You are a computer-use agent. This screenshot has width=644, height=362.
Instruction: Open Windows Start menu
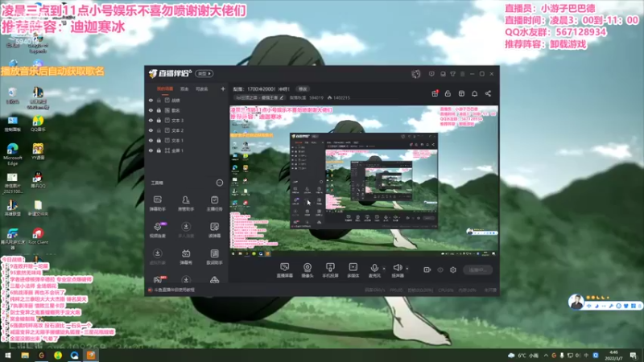click(x=8, y=356)
